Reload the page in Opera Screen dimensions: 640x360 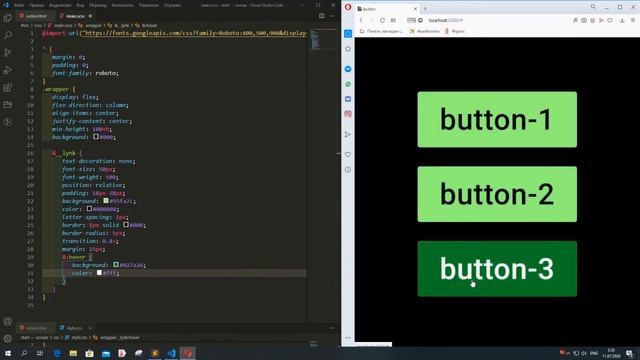(382, 20)
